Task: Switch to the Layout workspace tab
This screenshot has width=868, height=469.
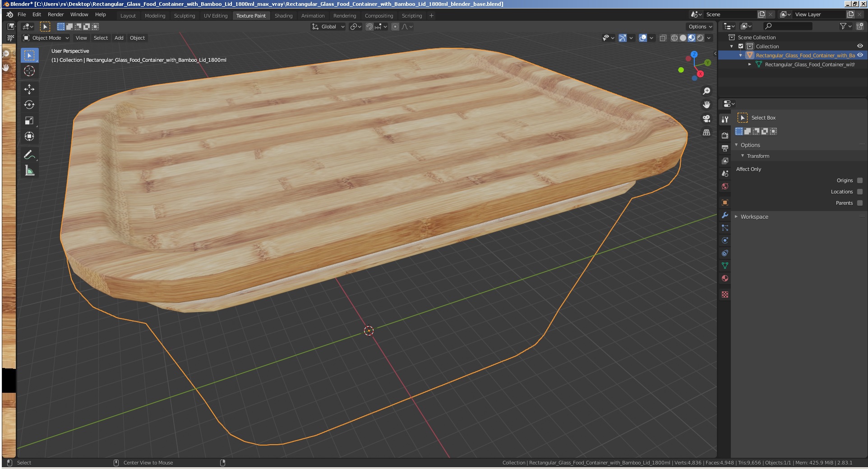Action: 128,16
